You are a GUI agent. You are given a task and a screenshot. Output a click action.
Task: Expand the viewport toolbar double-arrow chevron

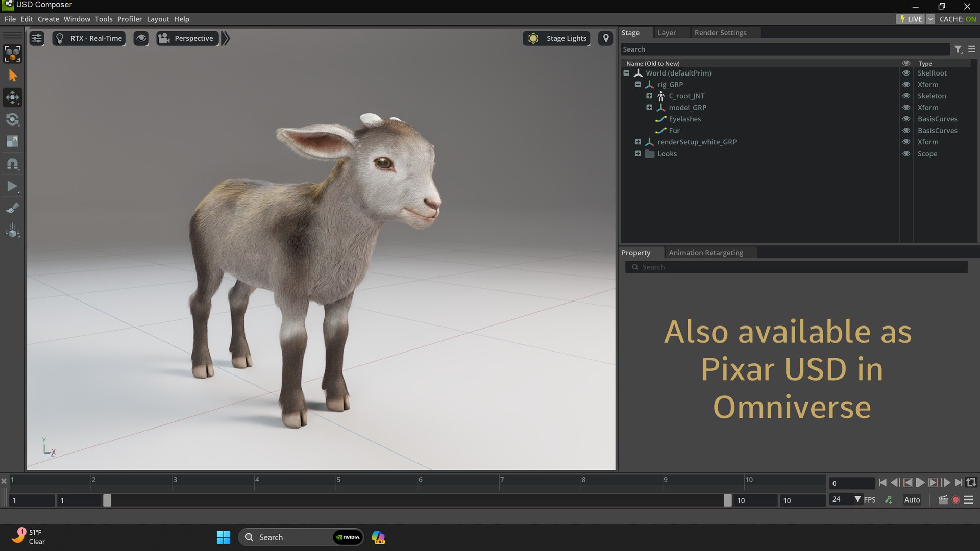coord(226,38)
